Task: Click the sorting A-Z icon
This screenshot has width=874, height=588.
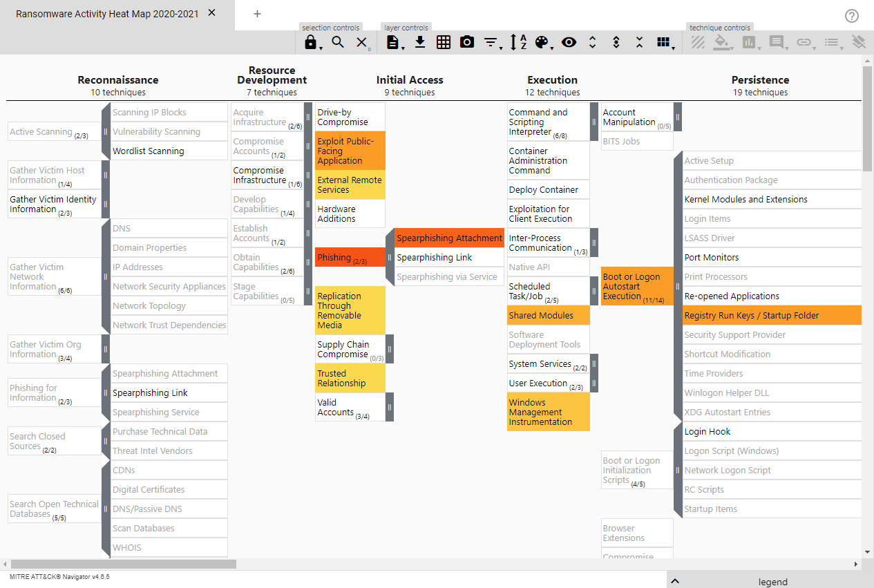Action: pos(518,42)
